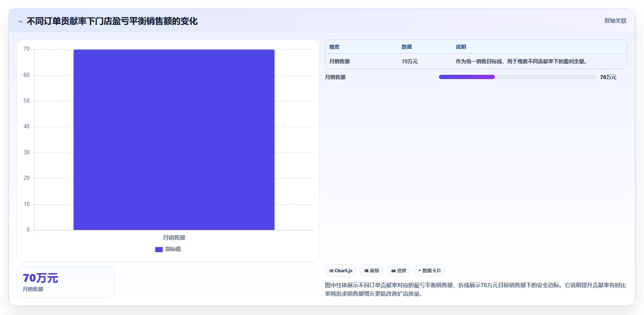
Task: Click the y-axis tick label 70
Action: click(x=26, y=49)
